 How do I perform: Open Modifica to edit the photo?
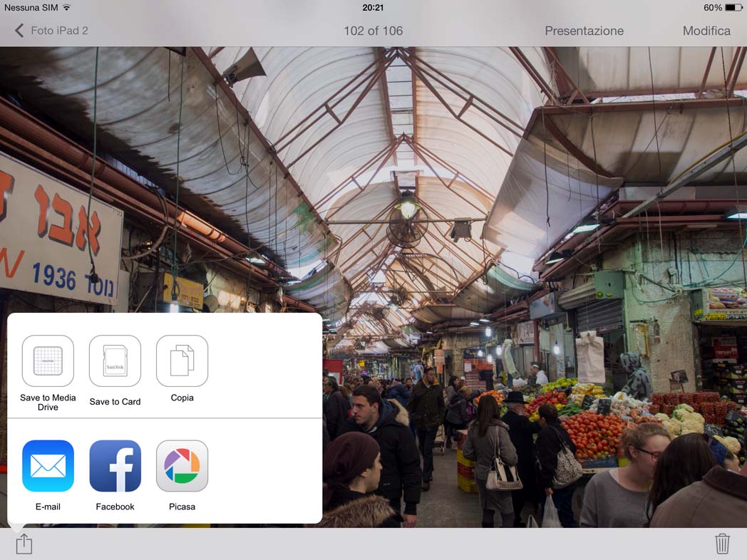[x=706, y=31]
